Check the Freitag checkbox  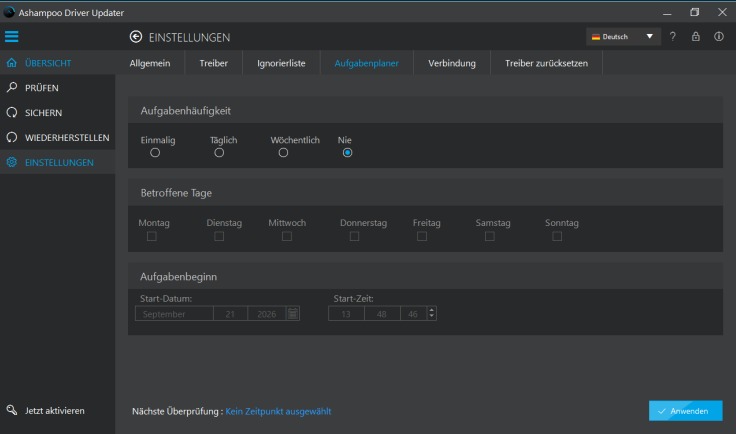(x=422, y=236)
